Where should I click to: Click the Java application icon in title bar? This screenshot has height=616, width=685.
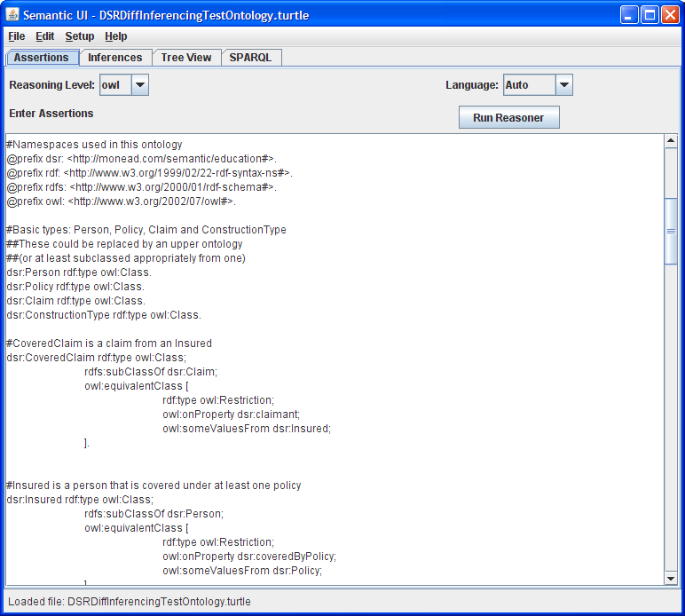pyautogui.click(x=12, y=15)
